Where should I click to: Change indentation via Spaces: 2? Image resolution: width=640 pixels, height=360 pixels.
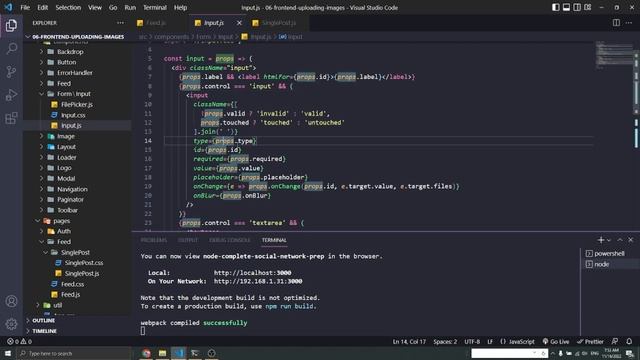(x=445, y=342)
